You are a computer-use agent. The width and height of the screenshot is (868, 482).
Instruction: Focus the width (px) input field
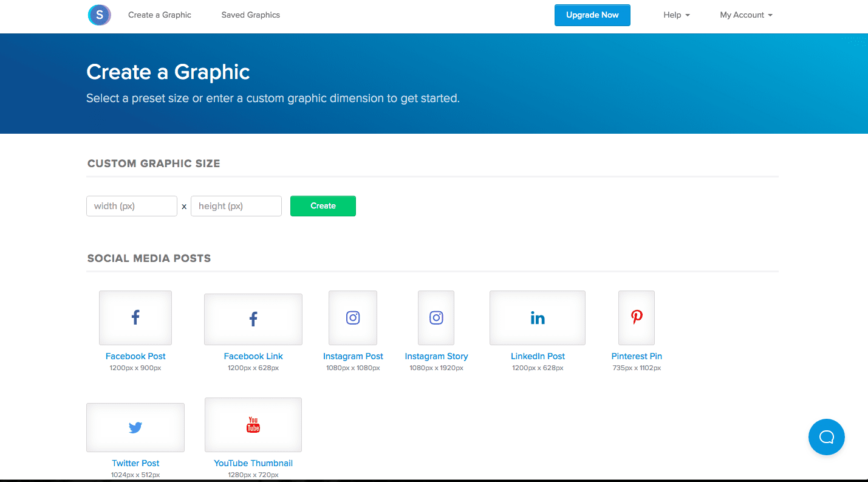pos(132,206)
